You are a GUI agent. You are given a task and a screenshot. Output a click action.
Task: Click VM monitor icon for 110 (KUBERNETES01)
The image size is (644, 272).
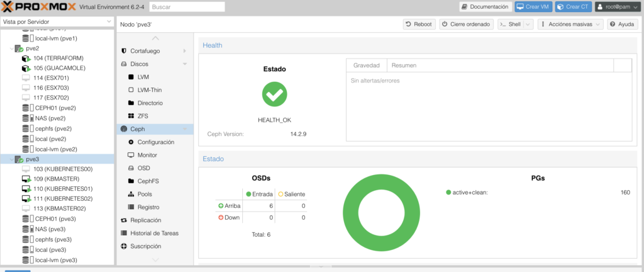(26, 189)
